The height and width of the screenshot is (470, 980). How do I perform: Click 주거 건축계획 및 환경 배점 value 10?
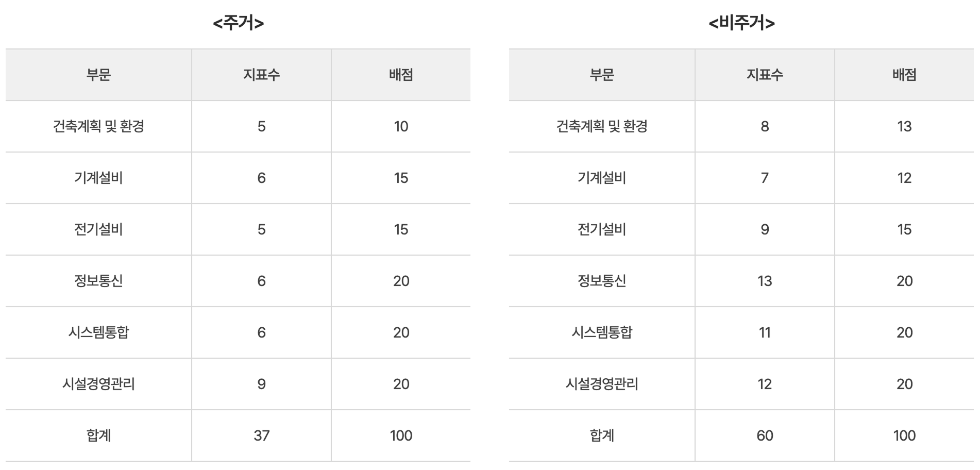401,126
